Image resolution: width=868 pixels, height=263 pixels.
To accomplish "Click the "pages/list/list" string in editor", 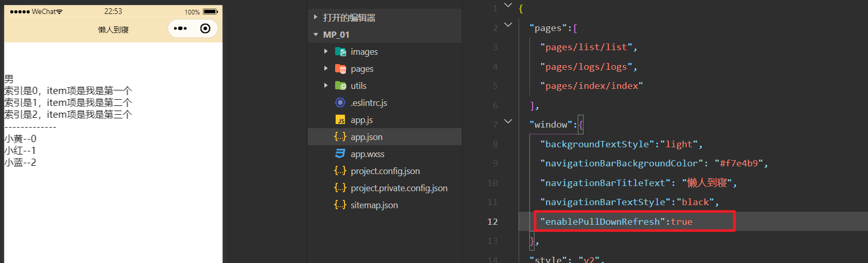I will (x=586, y=47).
